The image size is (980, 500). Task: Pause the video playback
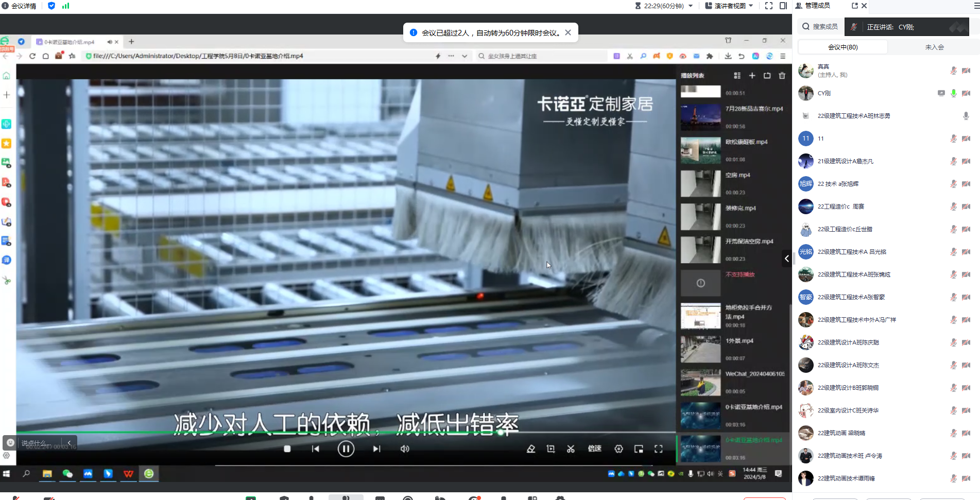tap(346, 449)
